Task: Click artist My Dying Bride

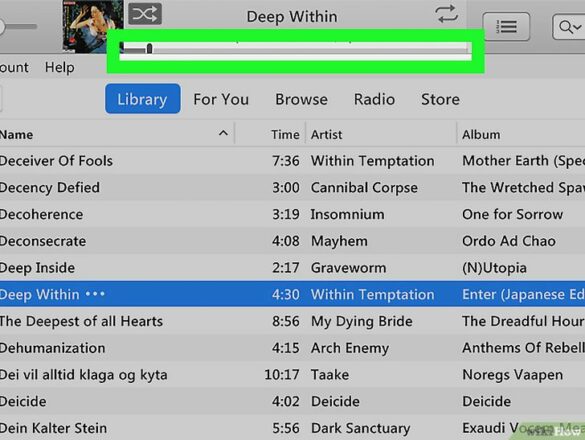Action: pyautogui.click(x=362, y=322)
